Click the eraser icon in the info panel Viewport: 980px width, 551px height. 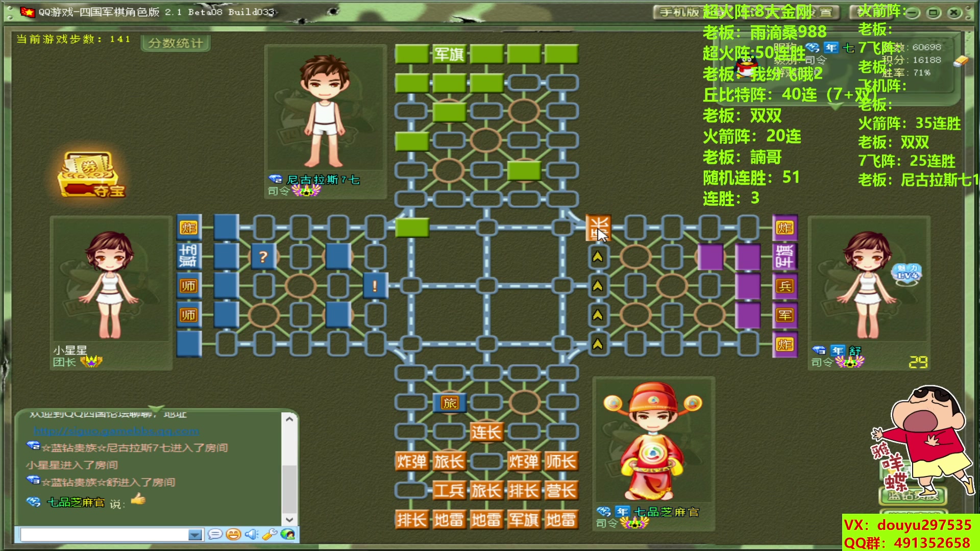point(961,61)
